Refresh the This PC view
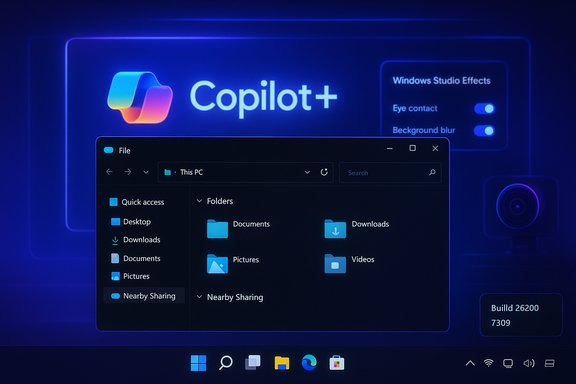The height and width of the screenshot is (384, 576). (324, 172)
